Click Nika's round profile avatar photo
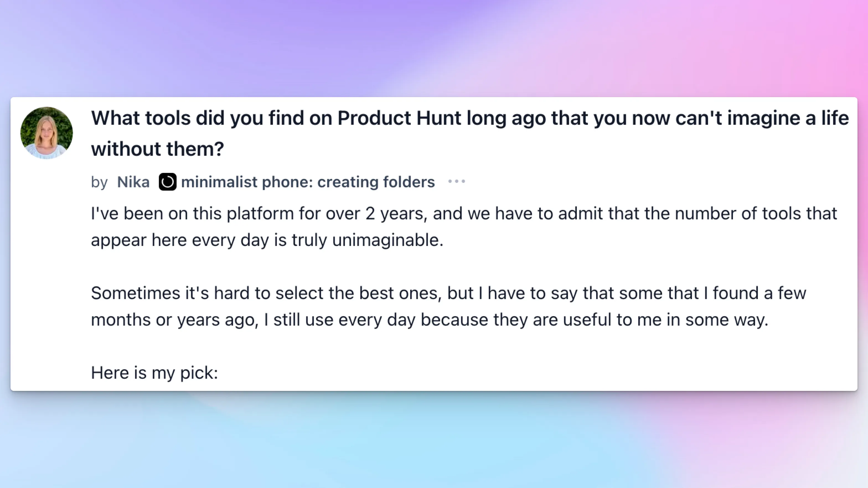This screenshot has height=488, width=868. click(46, 133)
